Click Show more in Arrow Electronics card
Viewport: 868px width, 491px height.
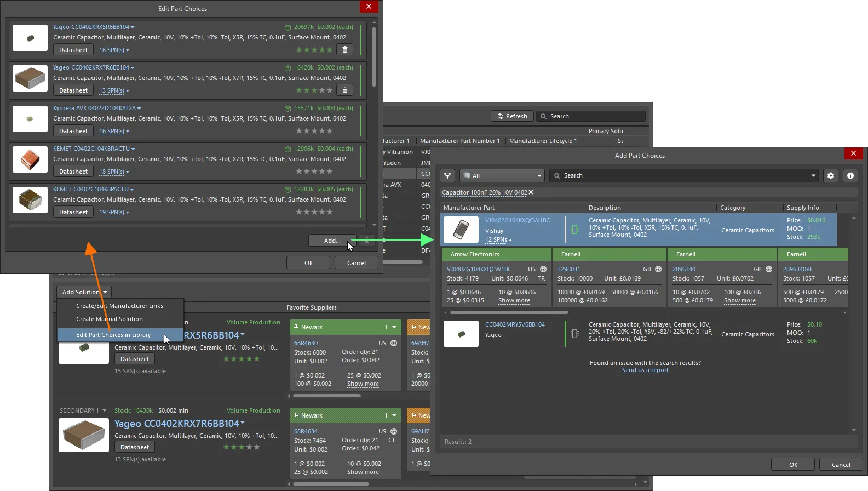point(514,300)
